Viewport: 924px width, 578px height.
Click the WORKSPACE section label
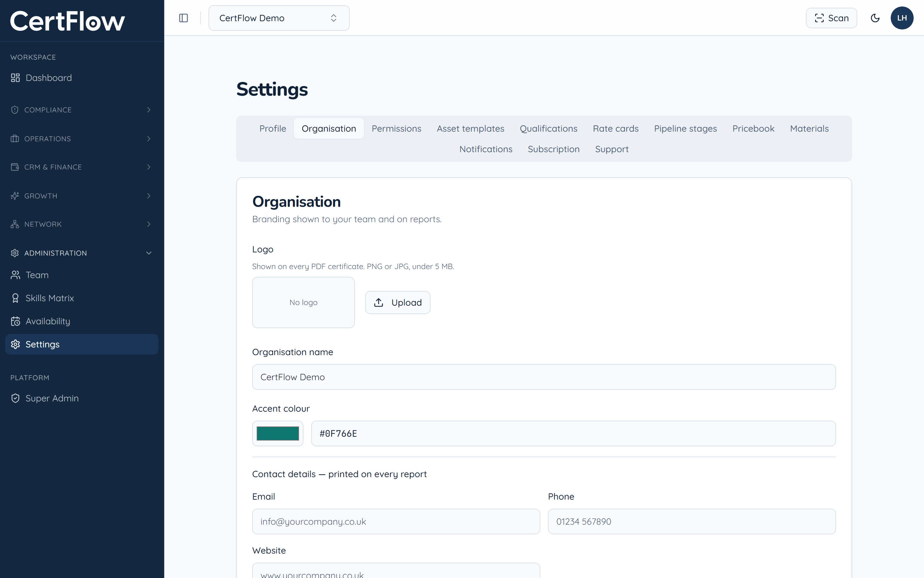(33, 57)
